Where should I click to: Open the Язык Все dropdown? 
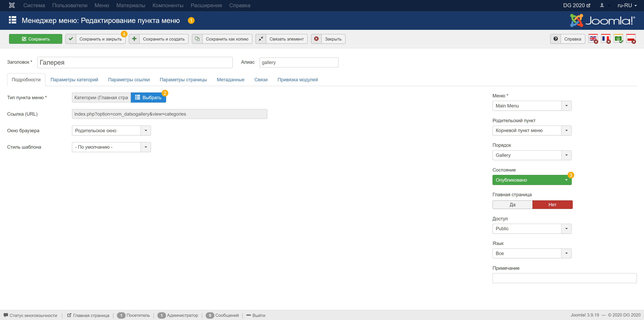pos(532,253)
